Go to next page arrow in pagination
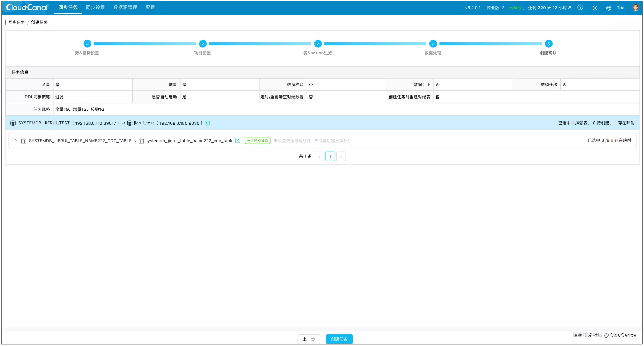Viewport: 644px width, 346px height. (x=341, y=157)
